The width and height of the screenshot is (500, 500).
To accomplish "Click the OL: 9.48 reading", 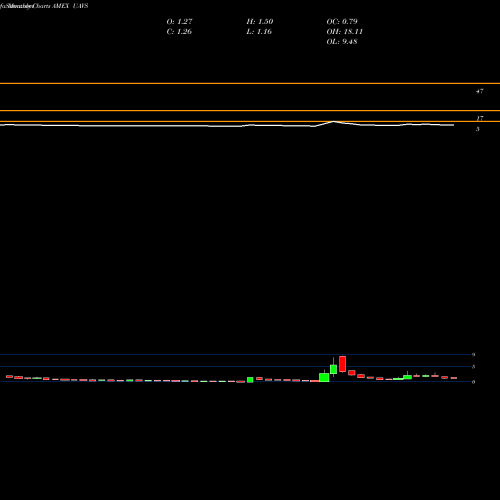I will [342, 42].
